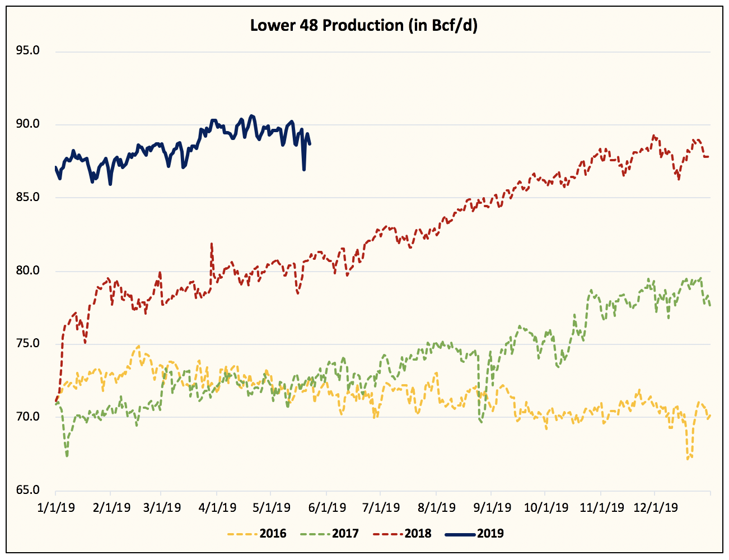Select the navy 2019 legend marker
Screen dimensions: 729x560
(461, 534)
